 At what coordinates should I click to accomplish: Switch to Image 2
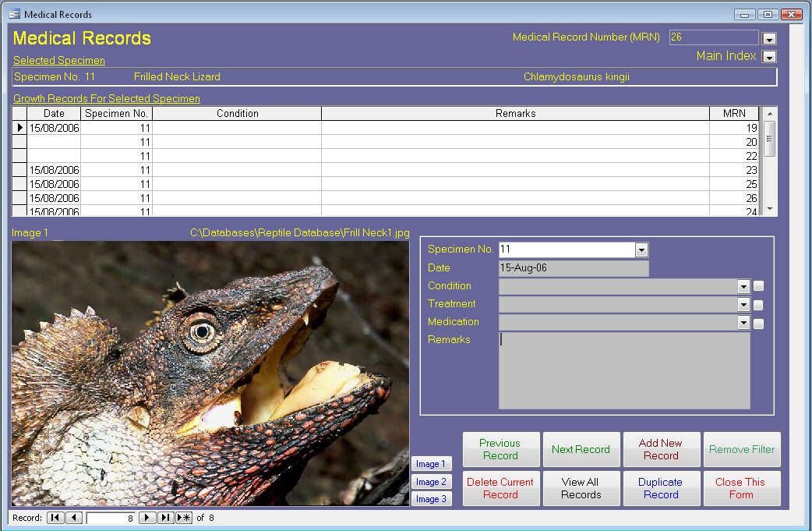click(x=431, y=482)
